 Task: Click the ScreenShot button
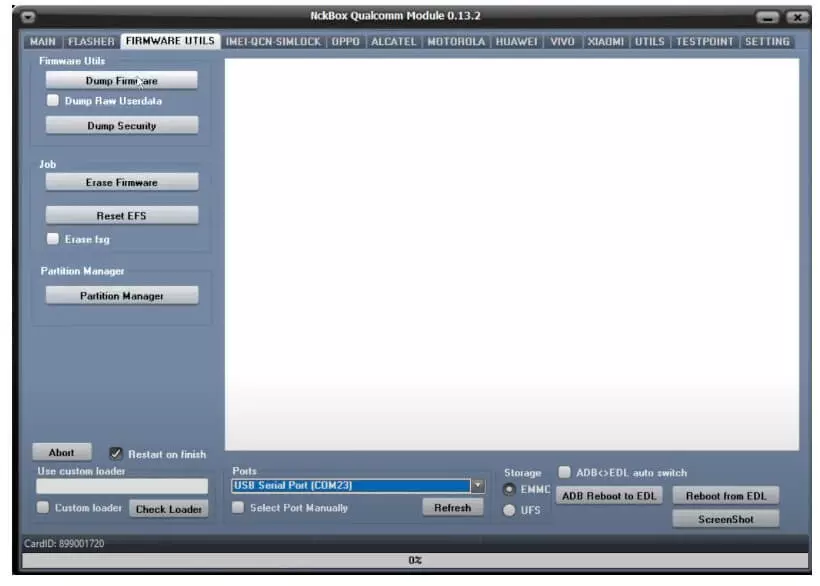(726, 519)
